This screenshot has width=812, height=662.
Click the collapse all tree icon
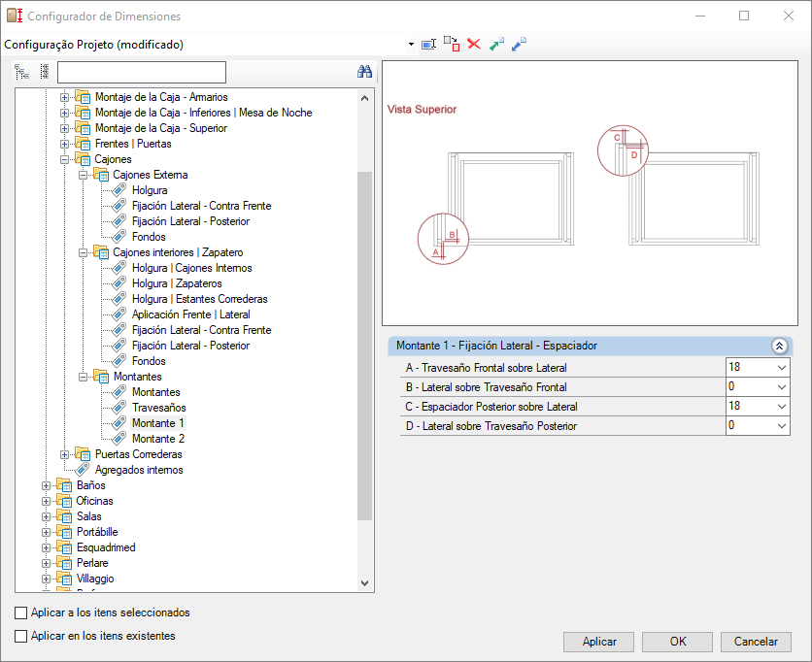point(45,72)
